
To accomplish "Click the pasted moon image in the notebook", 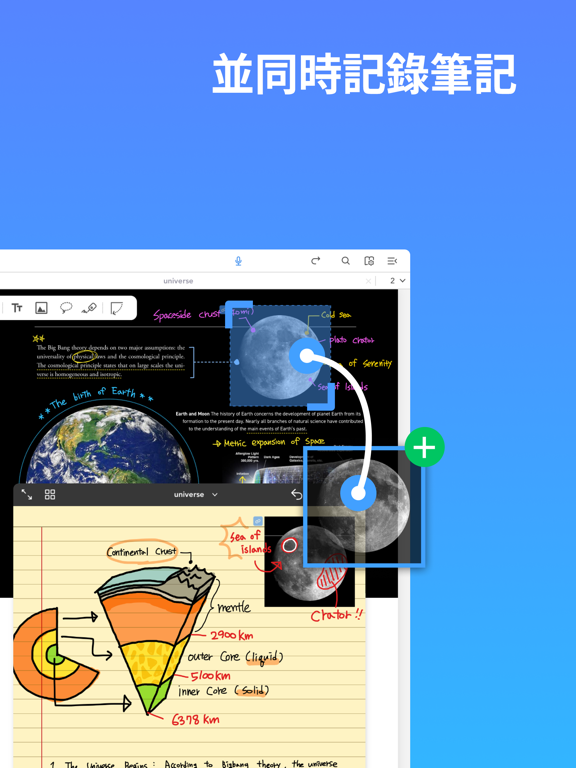I will click(x=310, y=562).
